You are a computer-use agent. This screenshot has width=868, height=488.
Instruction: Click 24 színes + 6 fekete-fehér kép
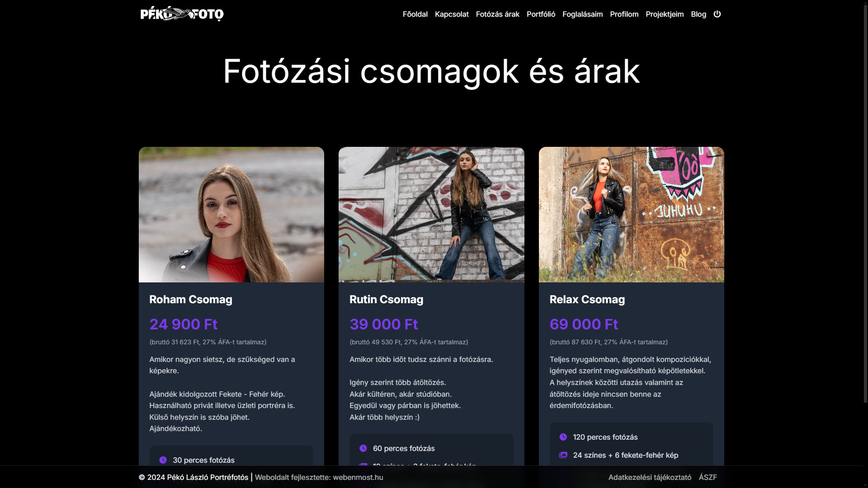coord(626,455)
